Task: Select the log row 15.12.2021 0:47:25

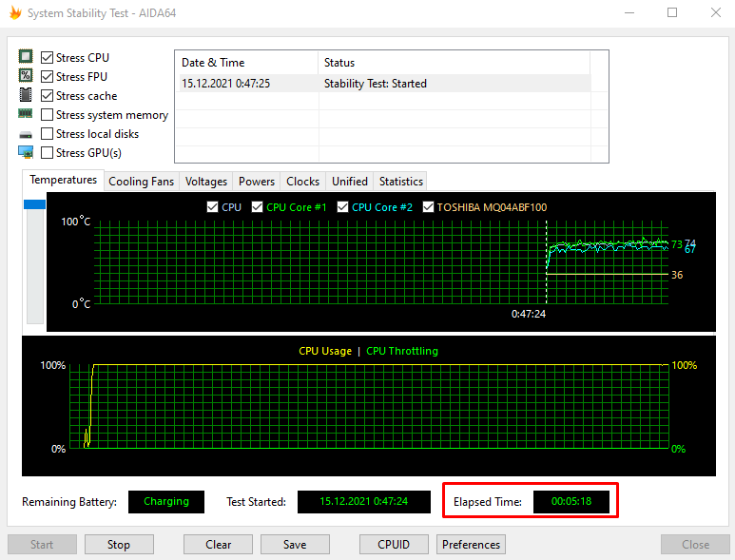Action: pos(383,84)
